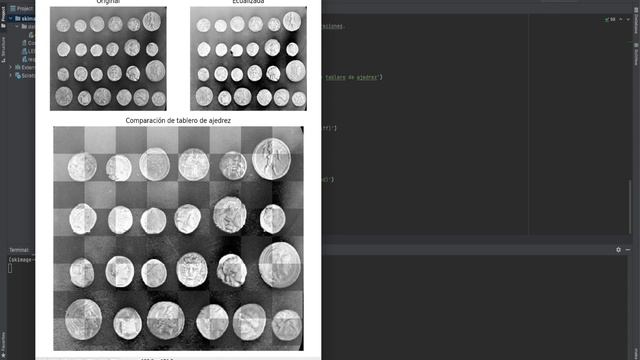Click the 'Comparación de tablero de ajedrez' title
The image size is (640, 360).
[x=178, y=120]
